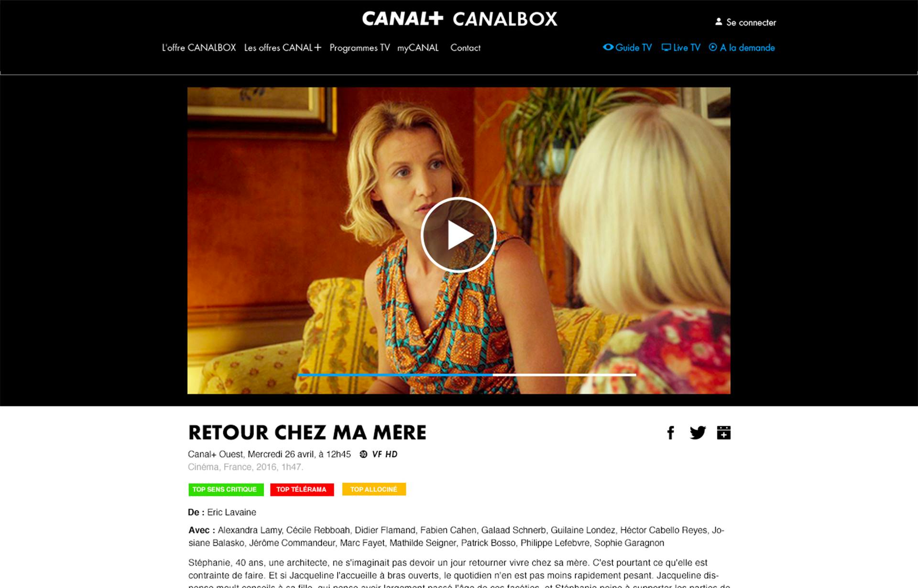The image size is (918, 588).
Task: Click the add-to-calendar icon
Action: 723,433
